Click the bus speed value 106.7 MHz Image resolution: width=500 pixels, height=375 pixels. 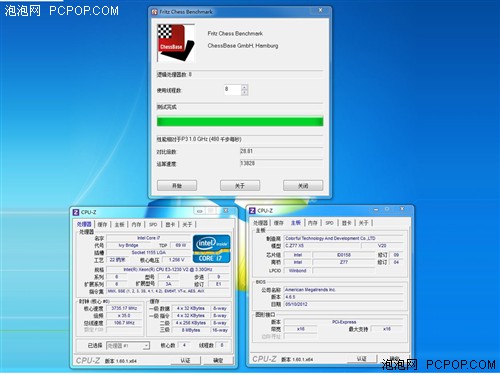point(125,323)
